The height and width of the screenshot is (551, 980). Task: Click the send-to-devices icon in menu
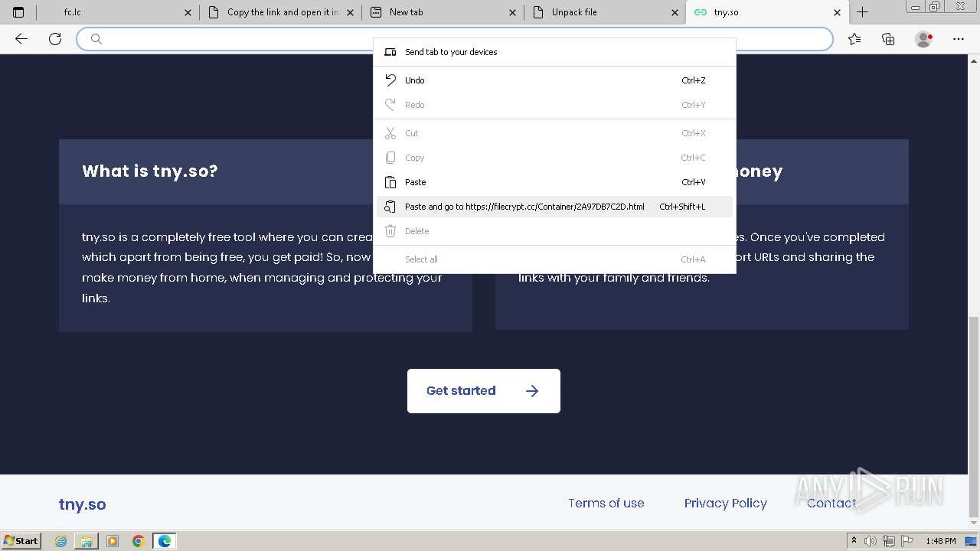coord(390,52)
